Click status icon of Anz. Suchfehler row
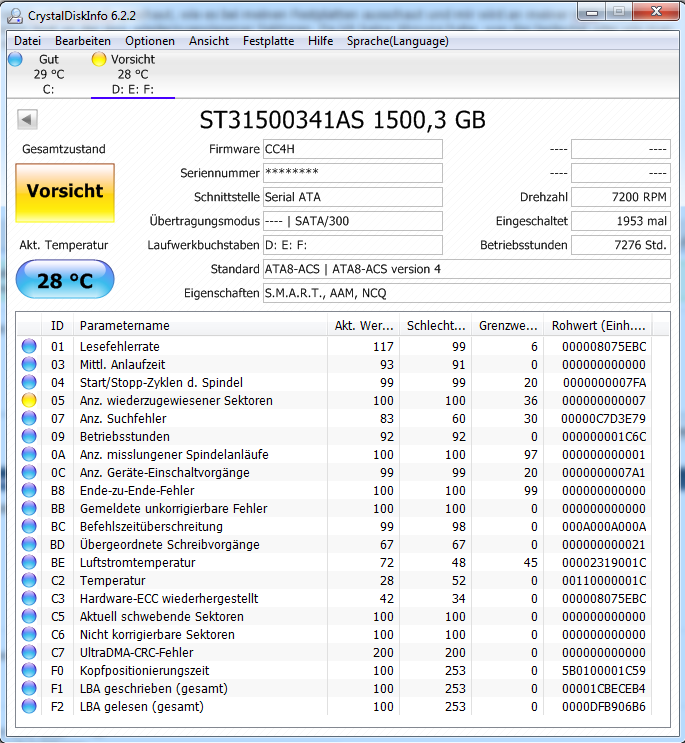 [x=29, y=418]
